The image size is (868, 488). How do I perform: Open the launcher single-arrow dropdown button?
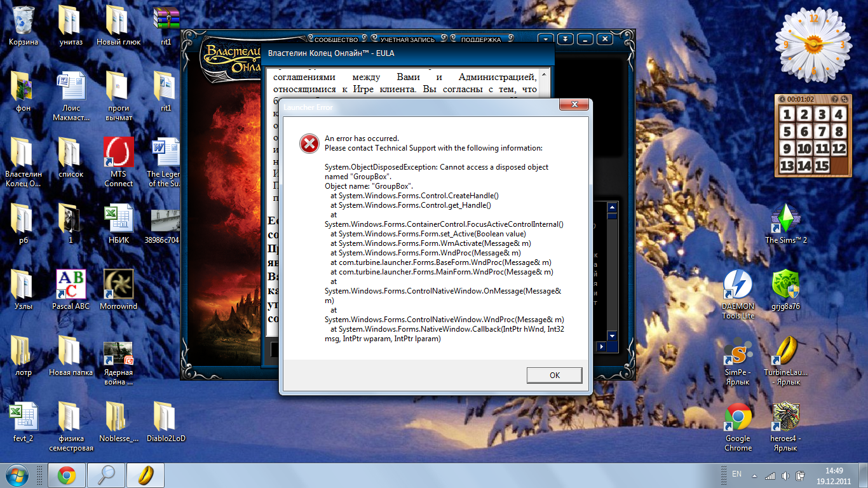coord(546,39)
